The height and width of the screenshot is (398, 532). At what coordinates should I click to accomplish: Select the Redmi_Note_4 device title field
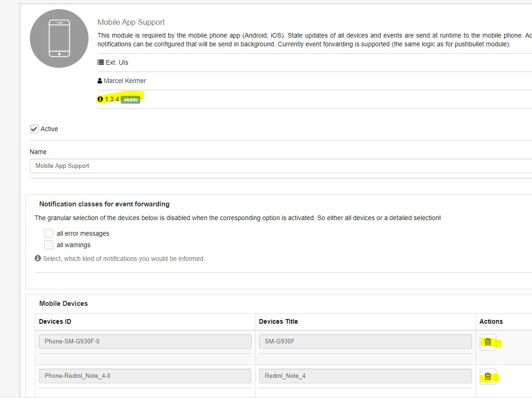coord(365,376)
